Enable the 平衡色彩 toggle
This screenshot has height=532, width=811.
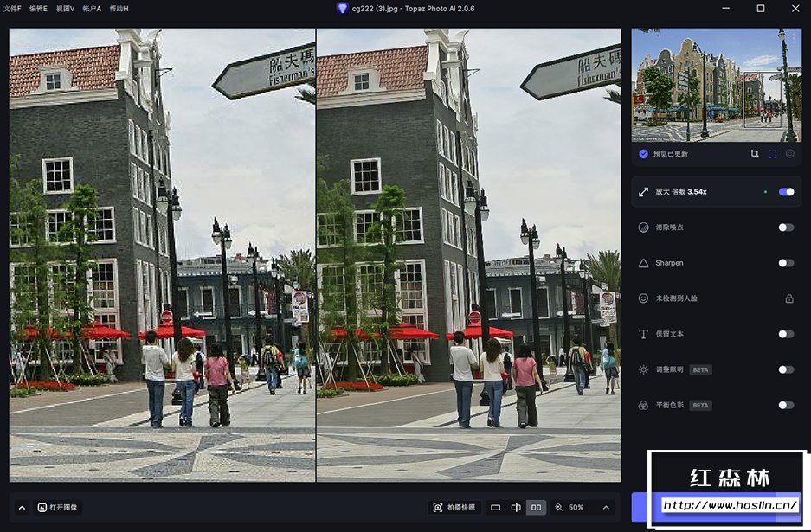786,405
